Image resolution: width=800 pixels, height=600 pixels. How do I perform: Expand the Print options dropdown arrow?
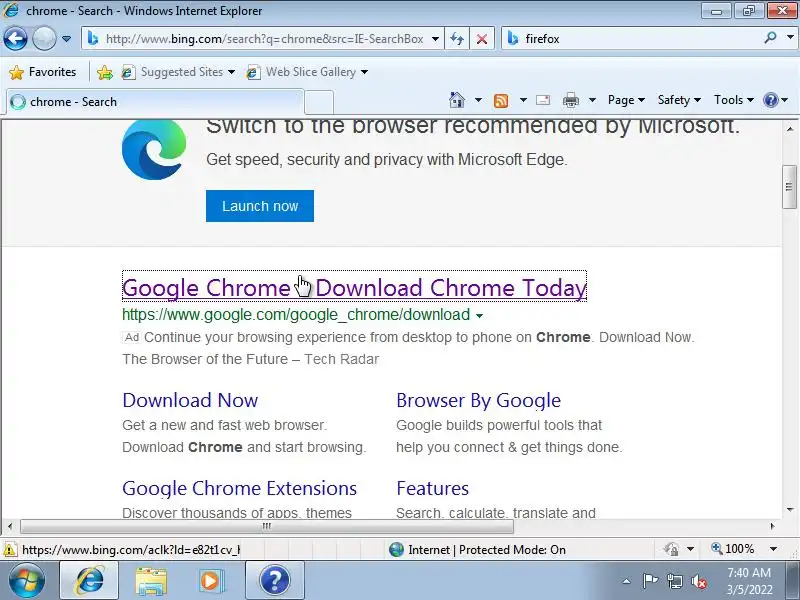[592, 100]
